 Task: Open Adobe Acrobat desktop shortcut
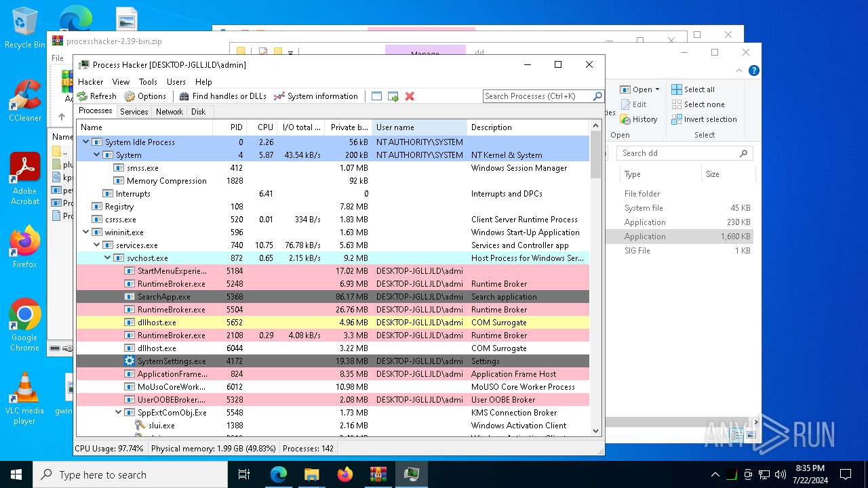24,178
